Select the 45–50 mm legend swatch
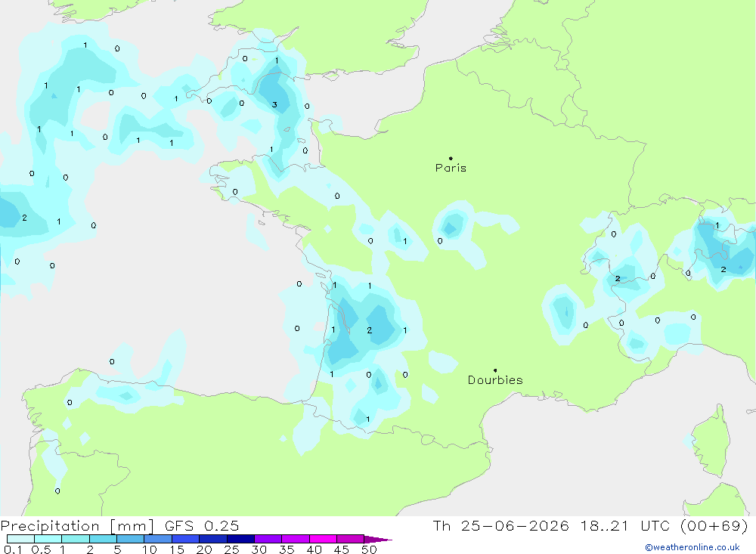Viewport: 756px width, 554px height. point(351,539)
